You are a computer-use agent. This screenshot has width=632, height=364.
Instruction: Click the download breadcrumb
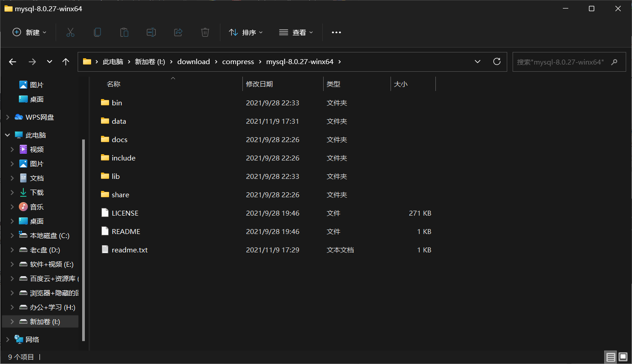pyautogui.click(x=193, y=61)
